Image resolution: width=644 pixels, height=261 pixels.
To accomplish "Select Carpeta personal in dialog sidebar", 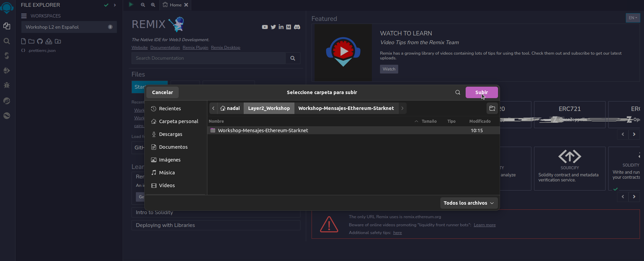I will click(176, 121).
